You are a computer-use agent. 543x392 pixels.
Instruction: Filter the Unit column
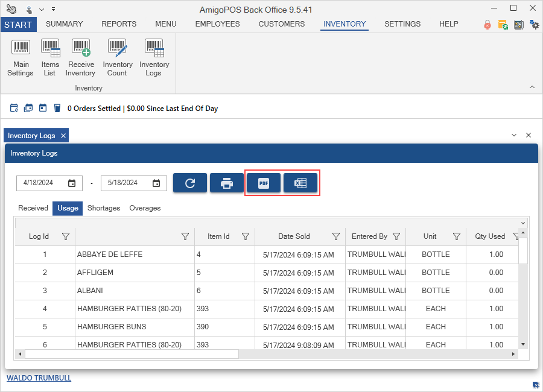click(x=457, y=236)
